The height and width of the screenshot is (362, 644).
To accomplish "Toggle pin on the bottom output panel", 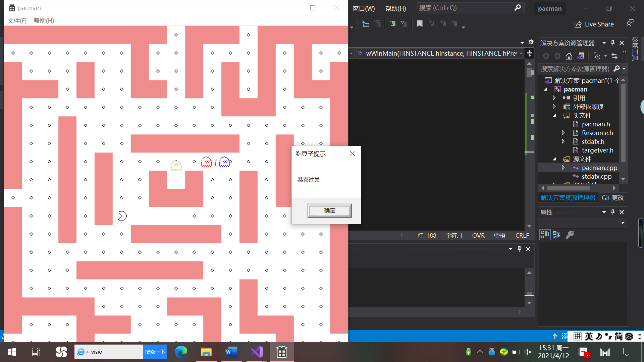I will tap(519, 249).
